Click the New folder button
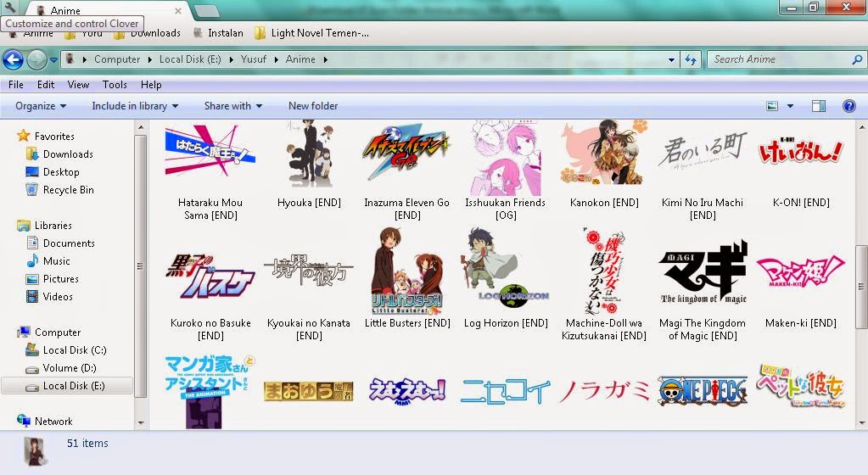 click(x=313, y=106)
